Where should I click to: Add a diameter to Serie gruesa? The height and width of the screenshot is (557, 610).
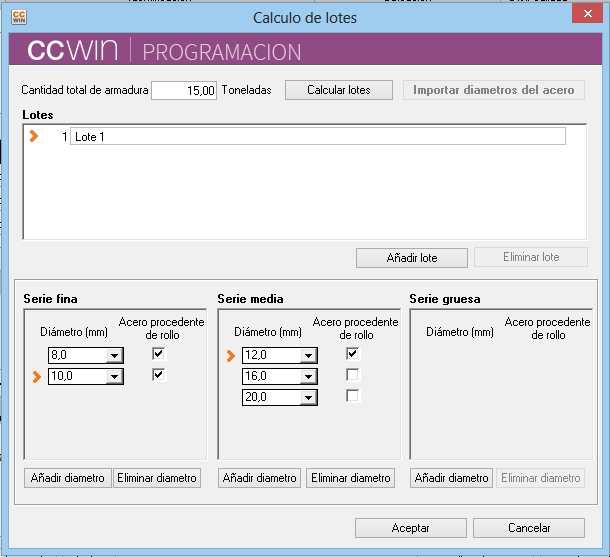pos(452,478)
